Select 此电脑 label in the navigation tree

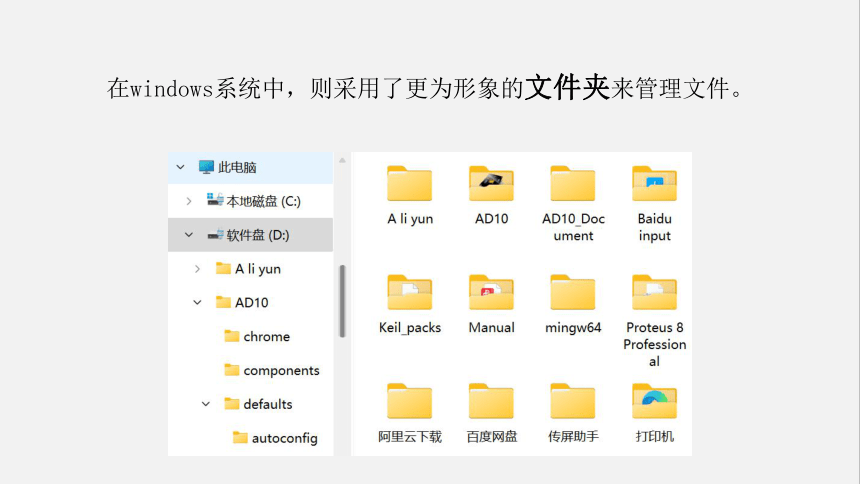(237, 167)
